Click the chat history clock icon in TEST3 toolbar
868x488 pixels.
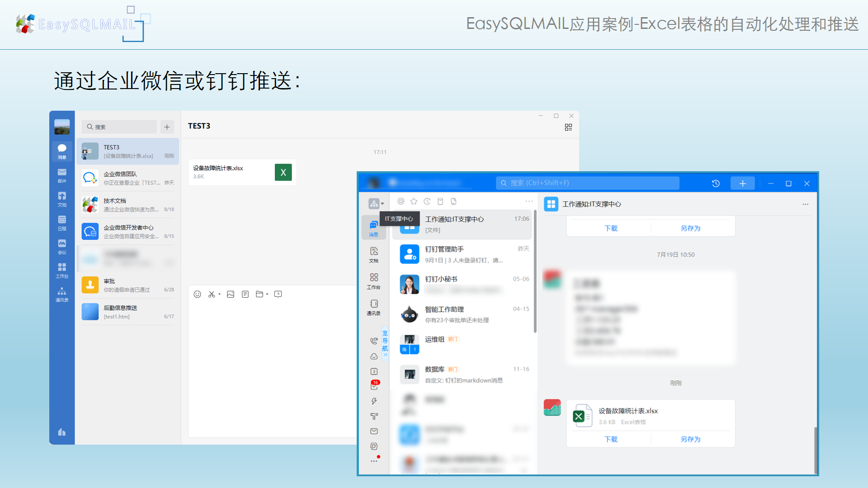pyautogui.click(x=278, y=294)
